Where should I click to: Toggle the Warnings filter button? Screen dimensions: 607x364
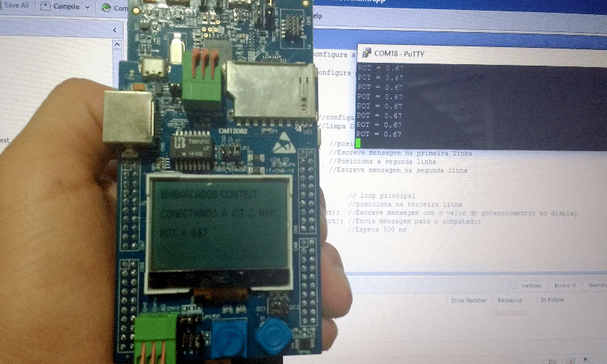point(596,285)
